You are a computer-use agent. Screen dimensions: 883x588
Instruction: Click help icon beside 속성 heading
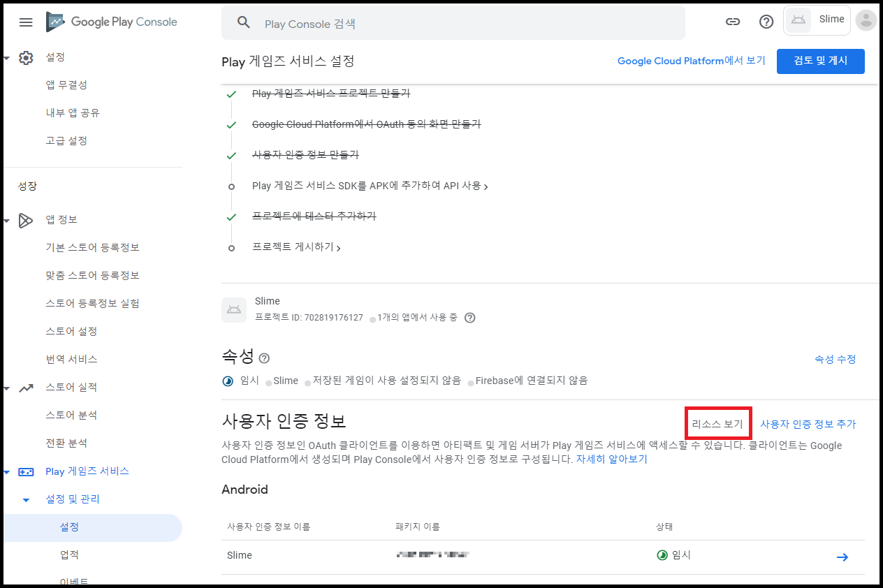coord(264,358)
